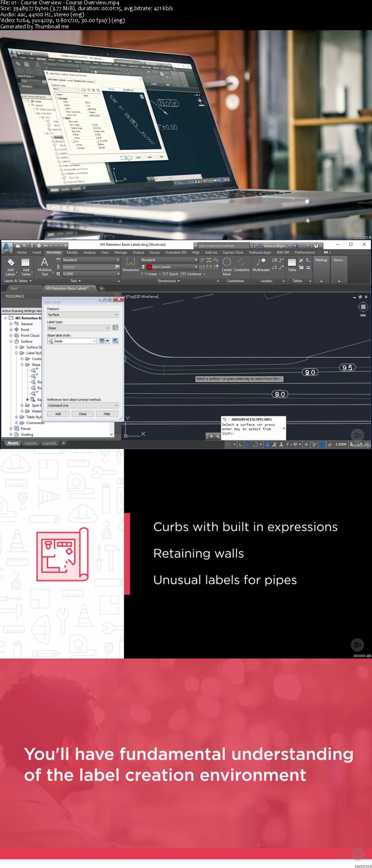372x868 pixels.
Task: Click the navigation ViewCube in drawing corner
Action: pos(363,307)
